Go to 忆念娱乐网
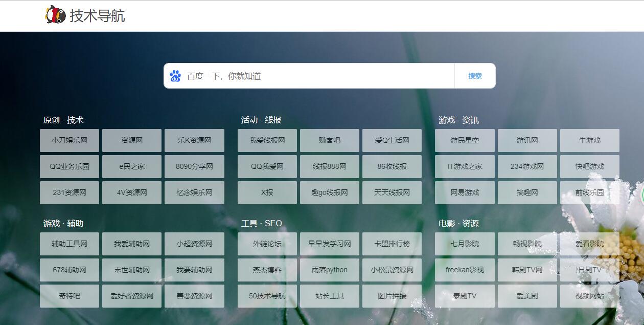The width and height of the screenshot is (644, 325). (194, 192)
